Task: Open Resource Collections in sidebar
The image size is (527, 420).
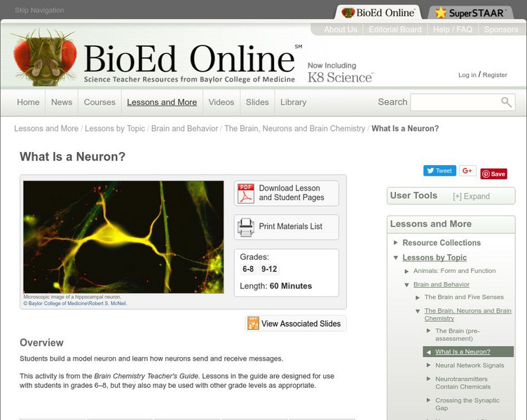Action: pyautogui.click(x=442, y=242)
